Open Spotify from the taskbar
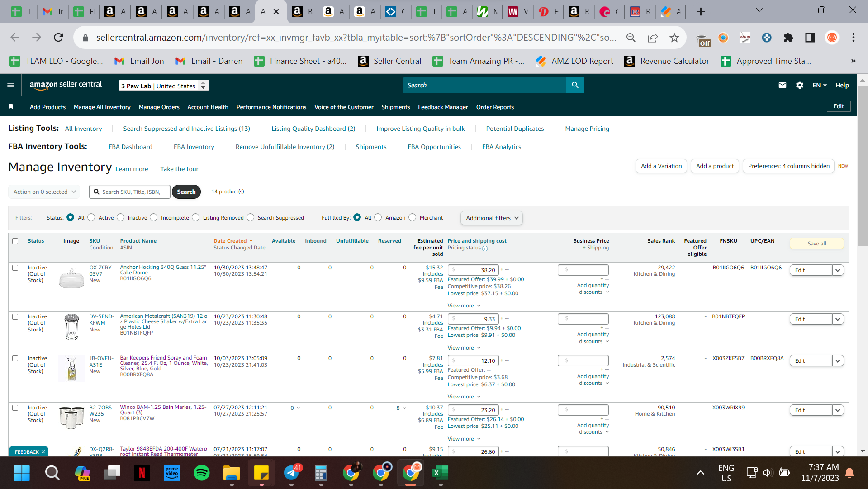The height and width of the screenshot is (489, 868). 201,473
